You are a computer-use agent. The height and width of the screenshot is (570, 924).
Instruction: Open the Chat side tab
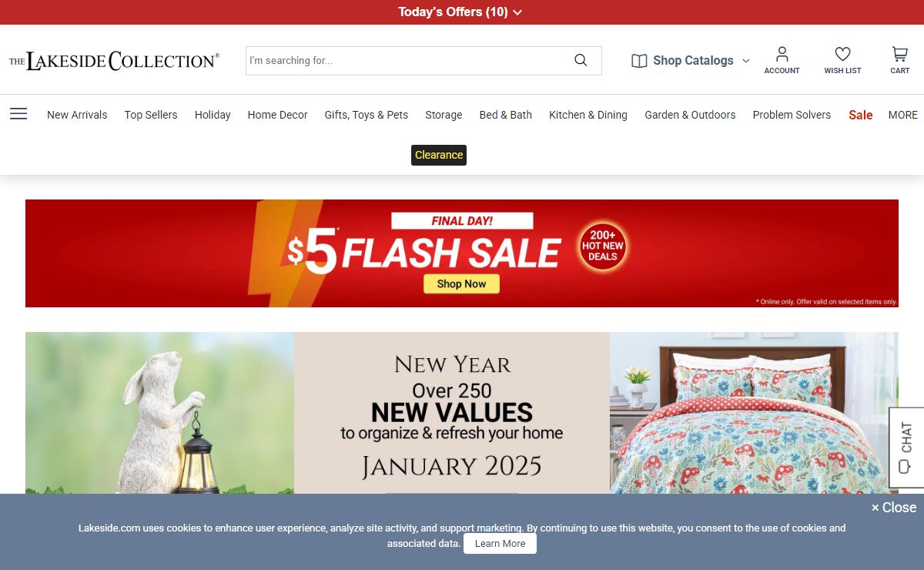[906, 448]
